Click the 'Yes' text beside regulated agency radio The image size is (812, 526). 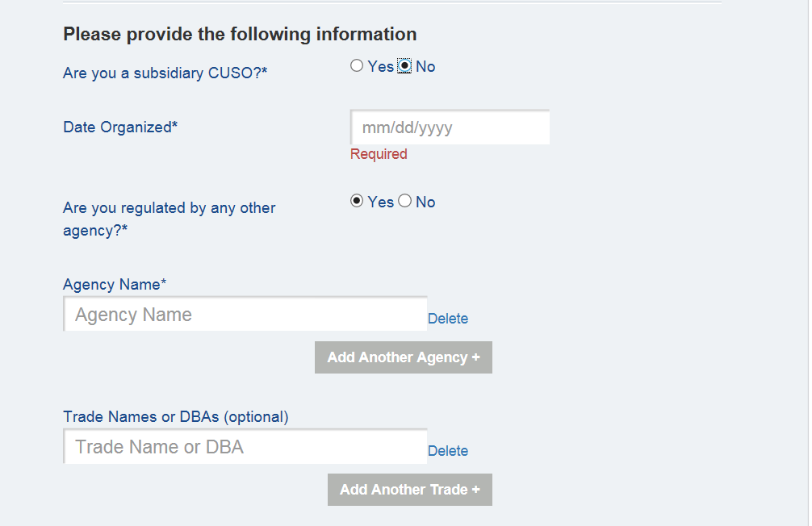[381, 202]
